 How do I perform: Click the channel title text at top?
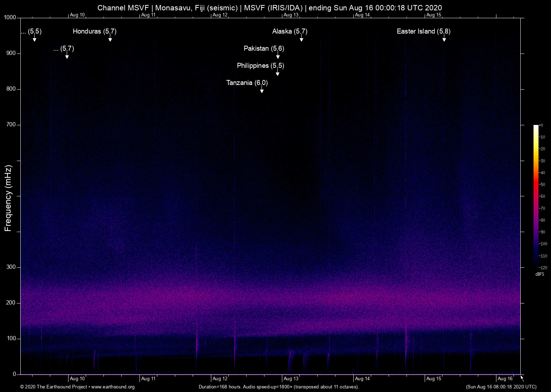(269, 8)
